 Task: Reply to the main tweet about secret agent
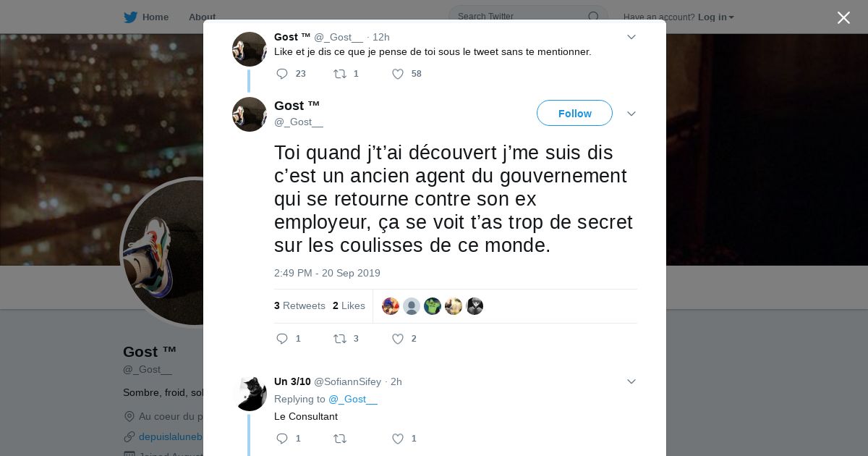point(282,339)
